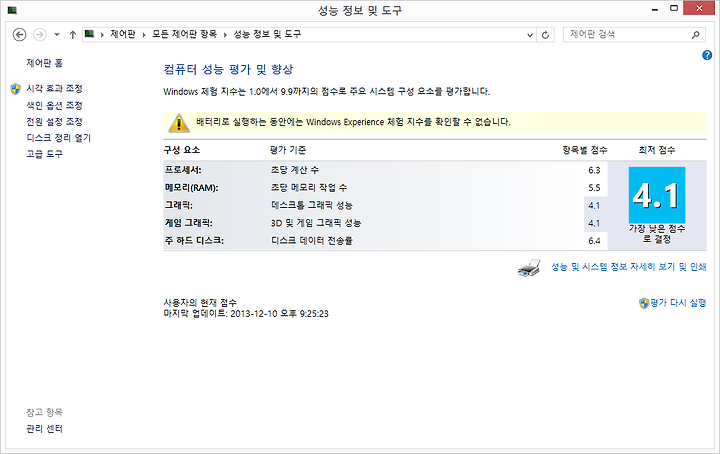Click shield icon beside 평가 다시 실행

click(644, 303)
